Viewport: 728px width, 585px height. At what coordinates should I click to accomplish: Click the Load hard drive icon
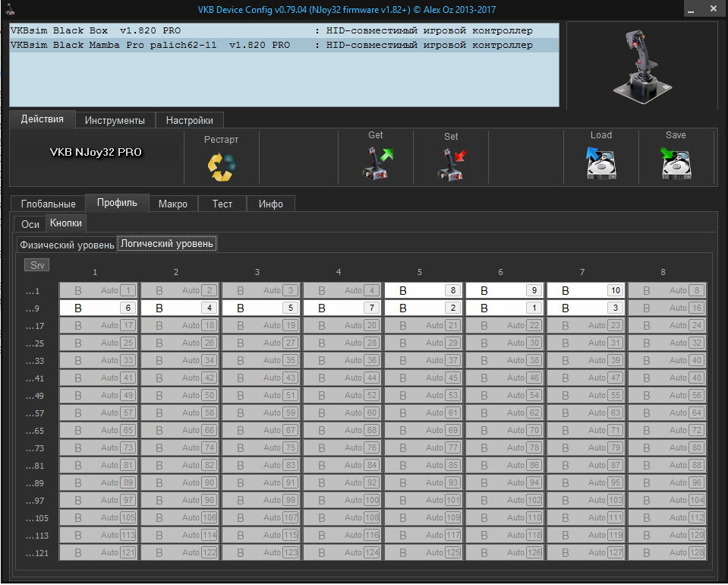600,163
